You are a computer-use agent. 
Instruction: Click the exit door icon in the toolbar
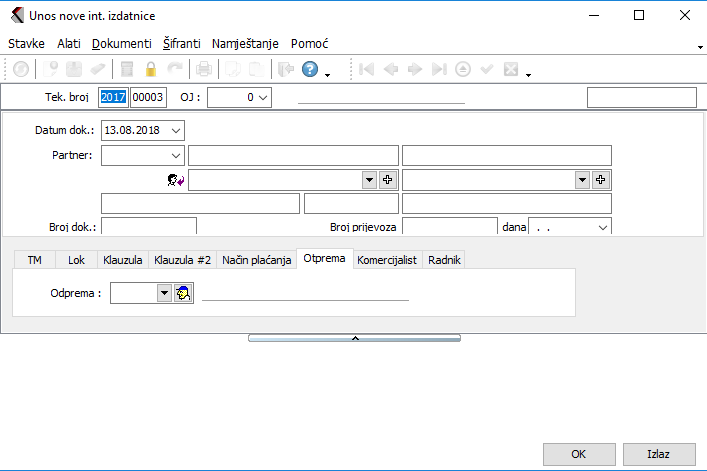286,70
